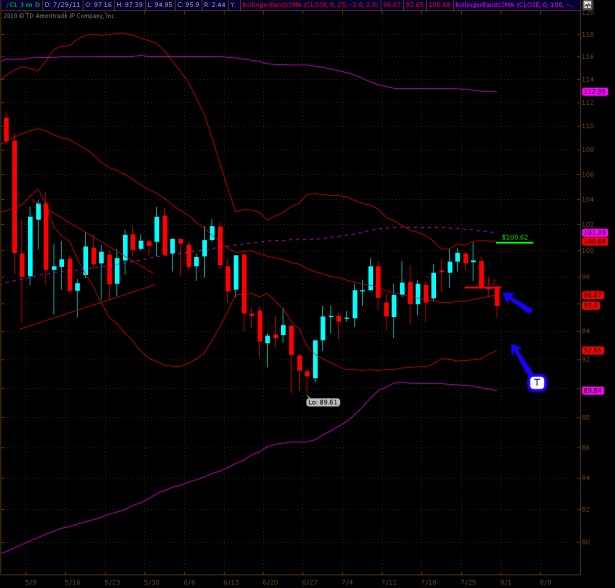Click the red 96.67 axis price bubble
This screenshot has height=588, width=615.
593,295
